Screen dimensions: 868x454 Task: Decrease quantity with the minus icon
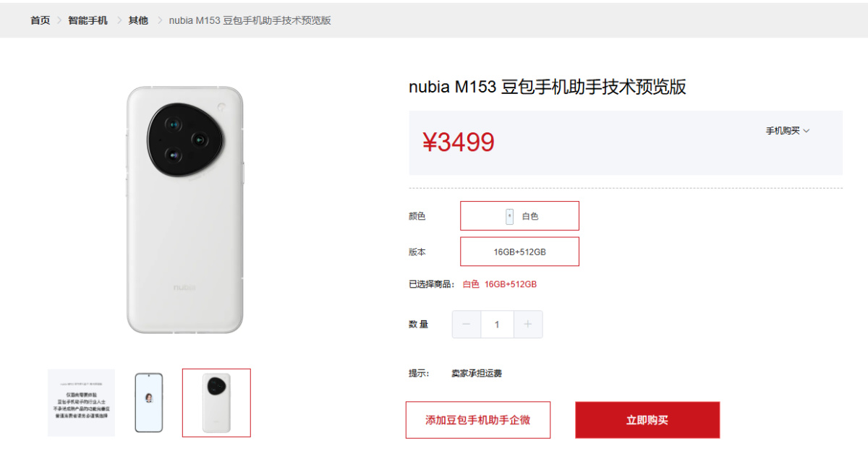click(x=467, y=325)
